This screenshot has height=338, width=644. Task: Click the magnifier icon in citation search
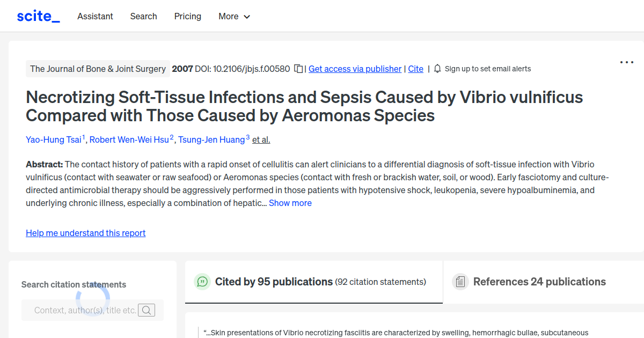[x=146, y=310]
